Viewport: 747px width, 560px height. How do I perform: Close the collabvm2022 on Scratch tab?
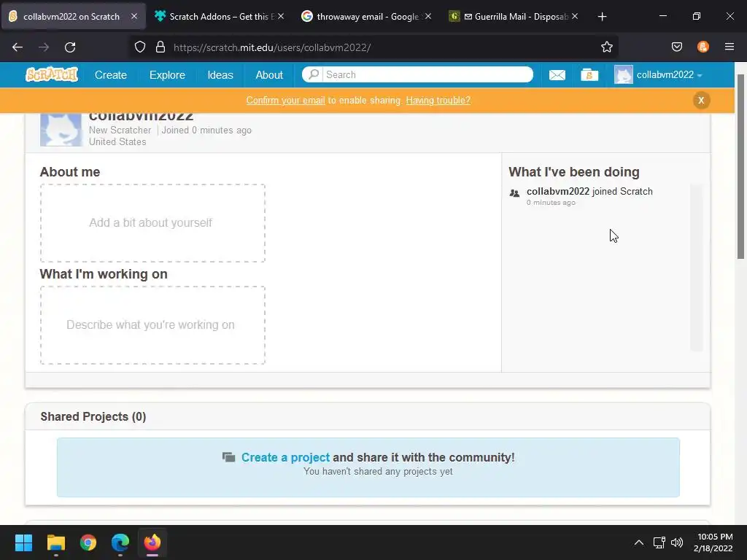coord(134,16)
